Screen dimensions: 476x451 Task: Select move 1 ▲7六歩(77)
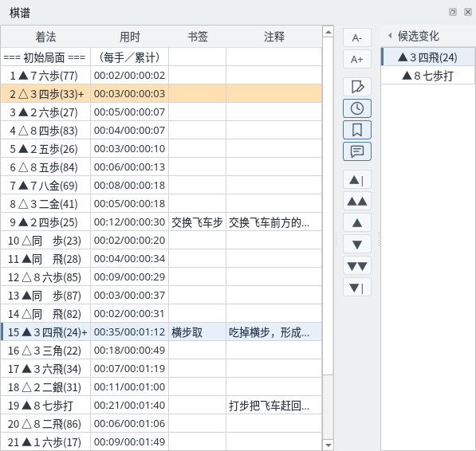[161, 75]
